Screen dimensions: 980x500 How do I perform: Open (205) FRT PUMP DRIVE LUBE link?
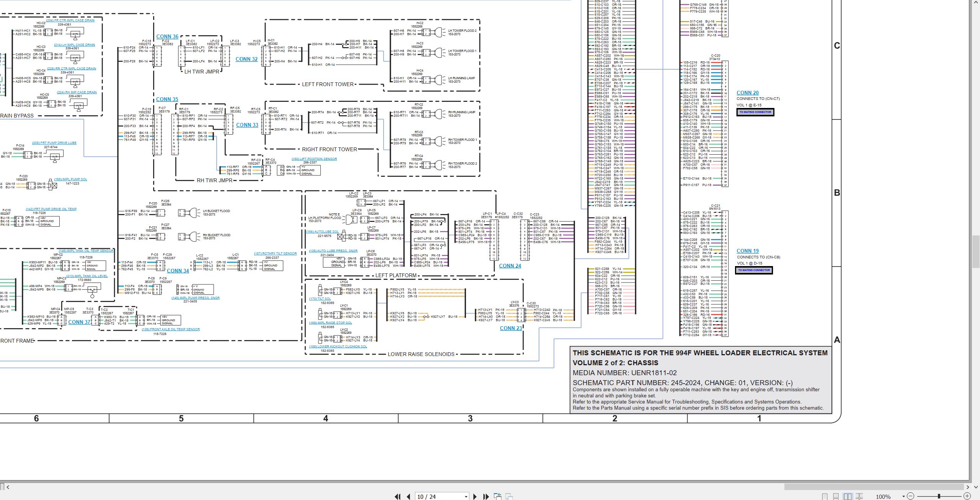pyautogui.click(x=54, y=143)
